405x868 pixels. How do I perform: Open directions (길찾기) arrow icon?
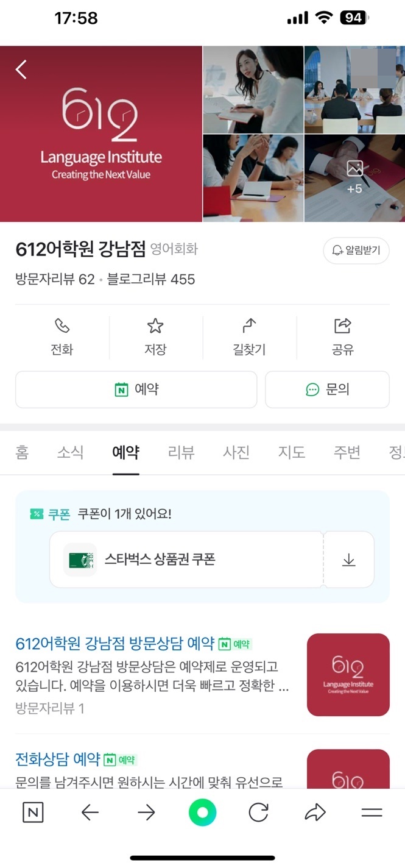point(249,327)
